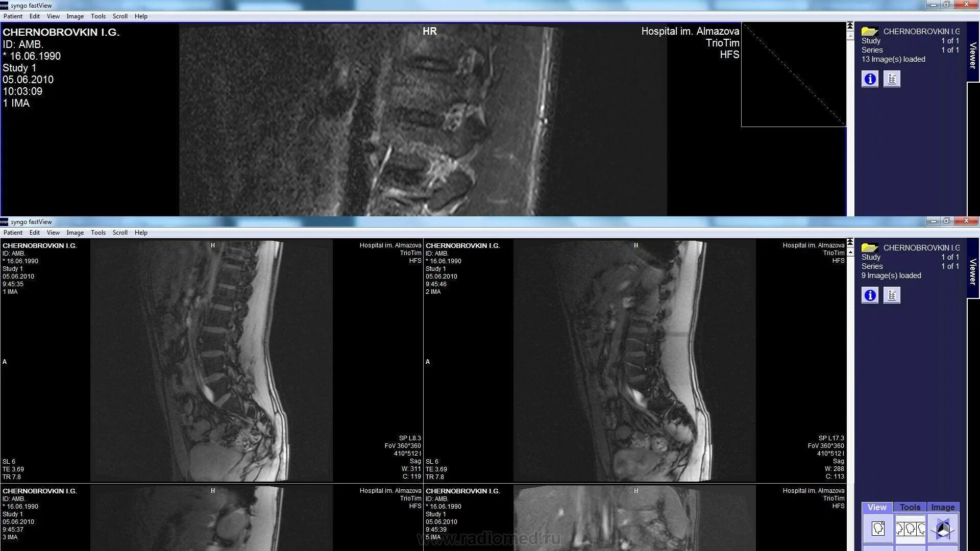This screenshot has width=980, height=551.
Task: Open patient info icon in bottom window
Action: coord(870,295)
